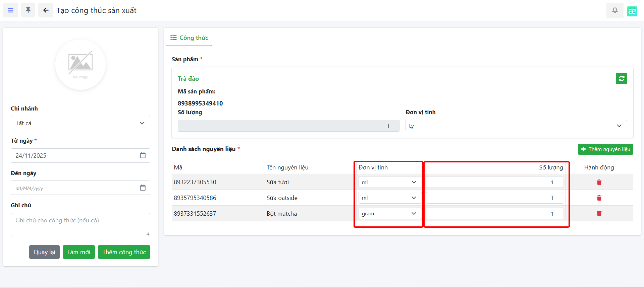Click the Thêm nguyên liệu button
644x288 pixels.
(605, 149)
